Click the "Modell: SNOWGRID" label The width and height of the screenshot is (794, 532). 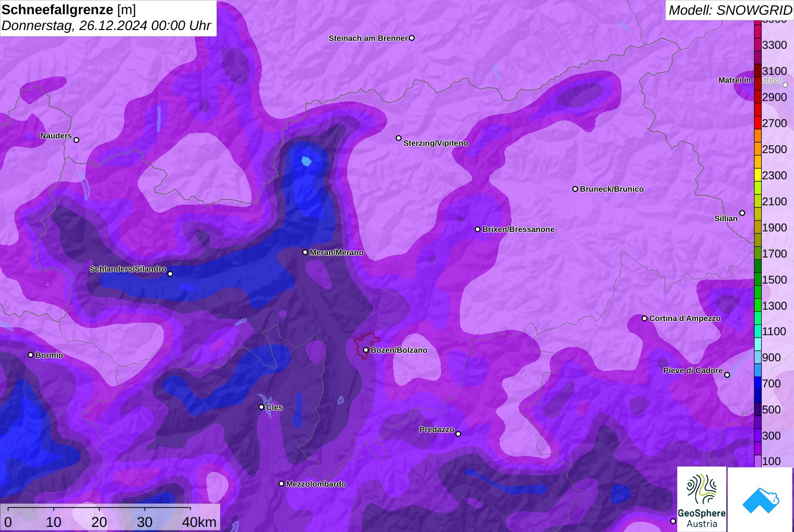(730, 10)
